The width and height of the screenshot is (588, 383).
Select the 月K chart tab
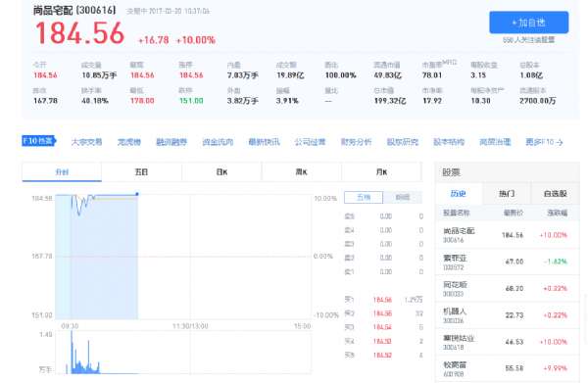(382, 172)
